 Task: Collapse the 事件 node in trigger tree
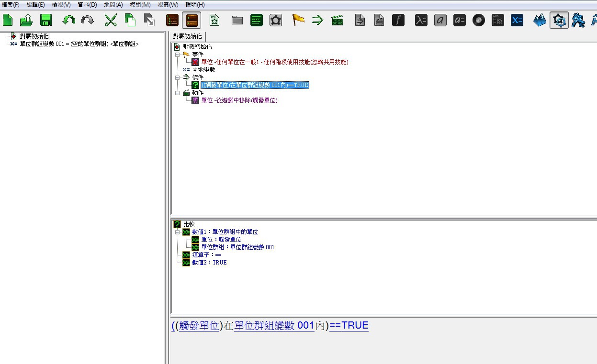coord(177,55)
